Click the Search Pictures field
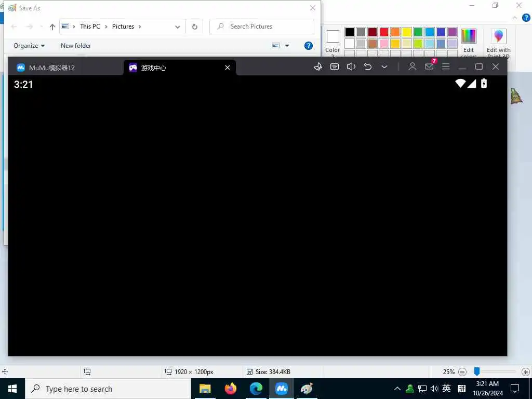The image size is (532, 399). [x=262, y=26]
